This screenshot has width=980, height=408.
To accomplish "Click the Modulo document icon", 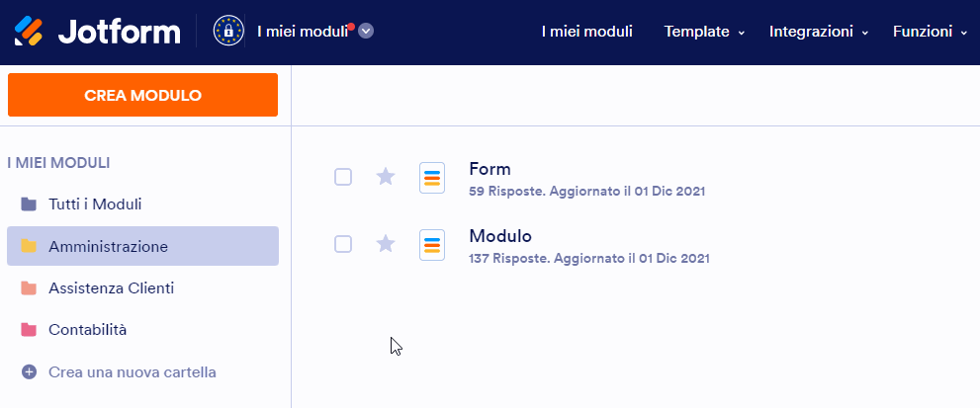I will 432,245.
